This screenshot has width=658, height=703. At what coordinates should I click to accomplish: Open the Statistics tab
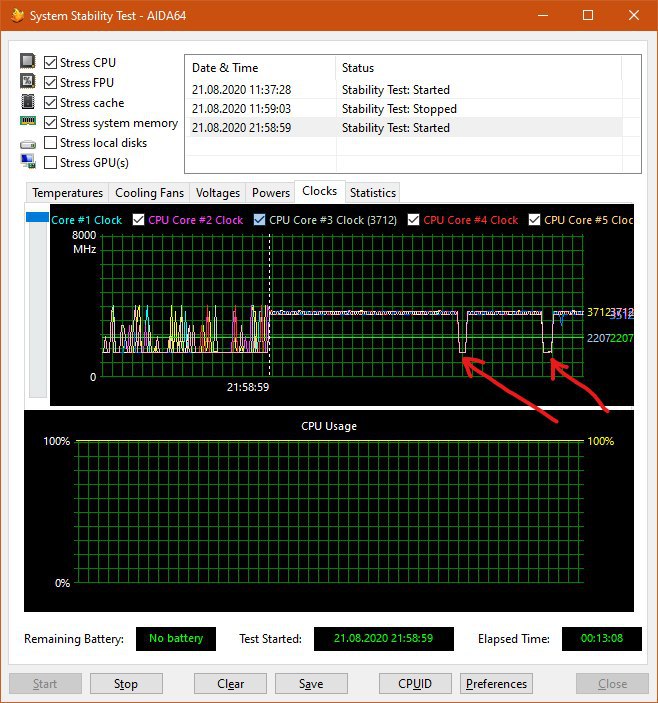tap(372, 193)
